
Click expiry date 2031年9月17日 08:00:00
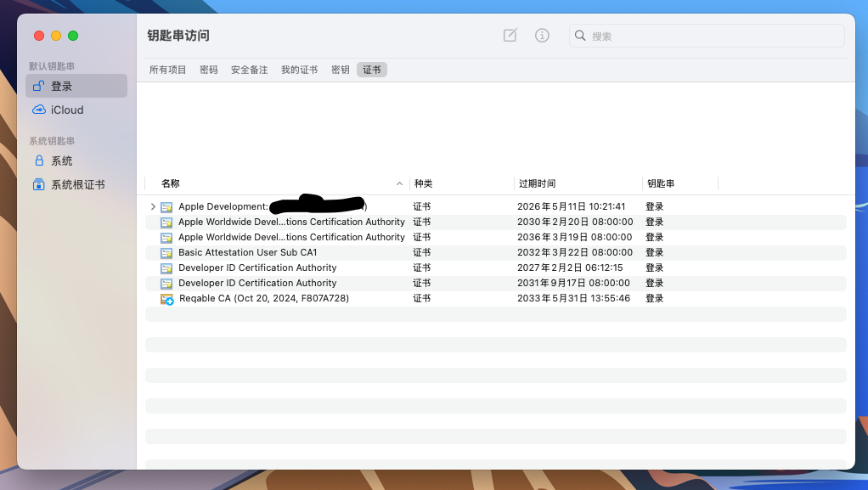click(x=573, y=283)
